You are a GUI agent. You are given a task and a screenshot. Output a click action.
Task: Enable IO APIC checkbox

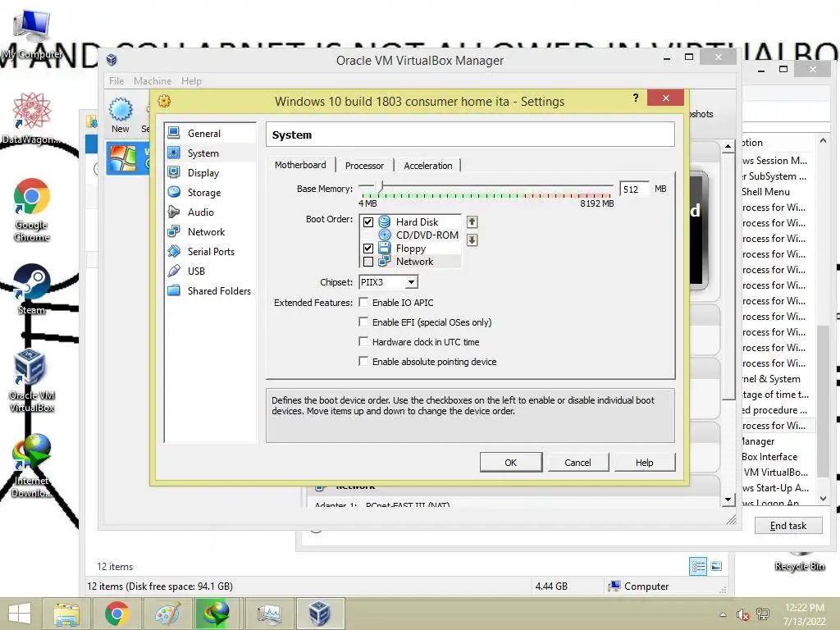click(x=363, y=302)
